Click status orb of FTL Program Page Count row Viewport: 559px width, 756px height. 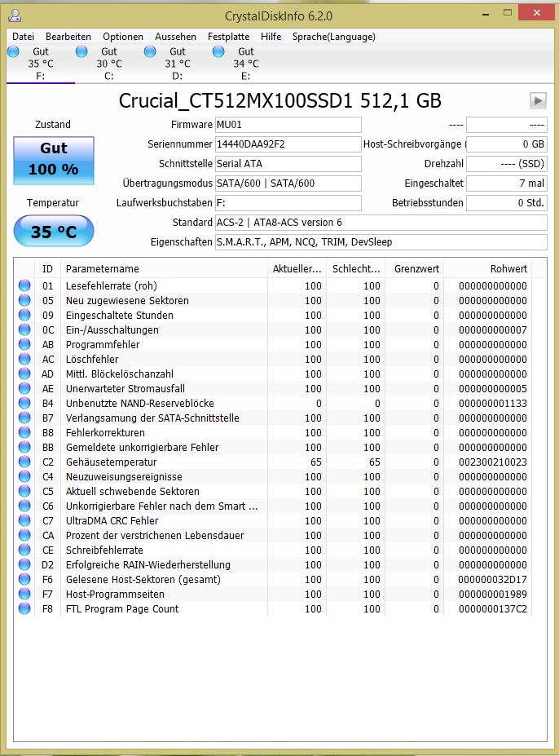pos(24,609)
